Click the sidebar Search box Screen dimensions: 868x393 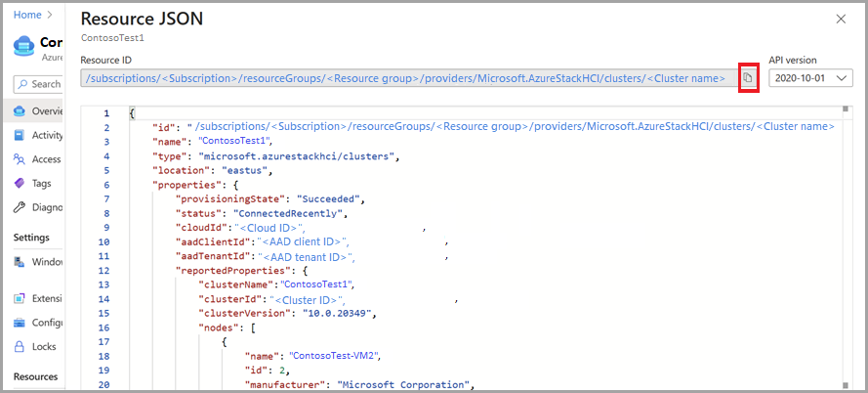(38, 84)
